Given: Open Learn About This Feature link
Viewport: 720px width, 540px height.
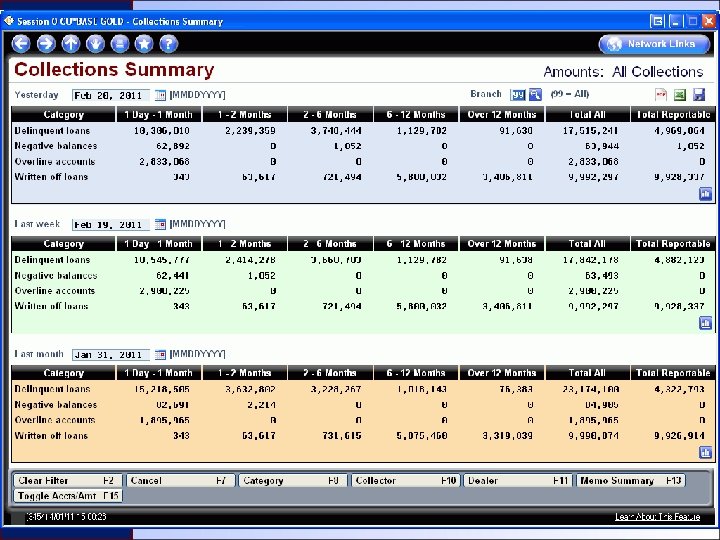Looking at the screenshot, I should (x=657, y=517).
